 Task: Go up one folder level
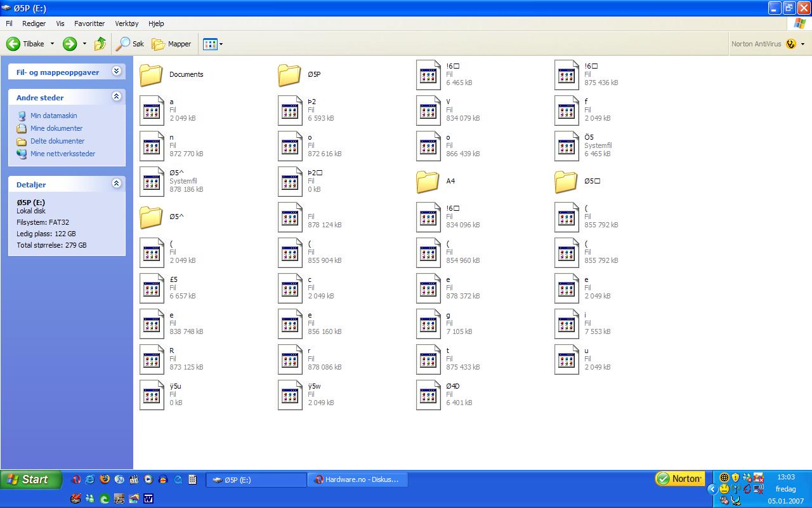100,44
